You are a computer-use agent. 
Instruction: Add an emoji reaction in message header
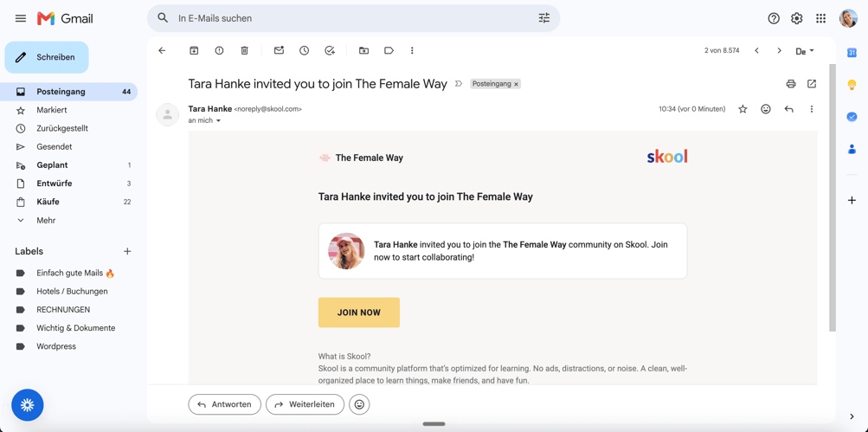click(766, 109)
